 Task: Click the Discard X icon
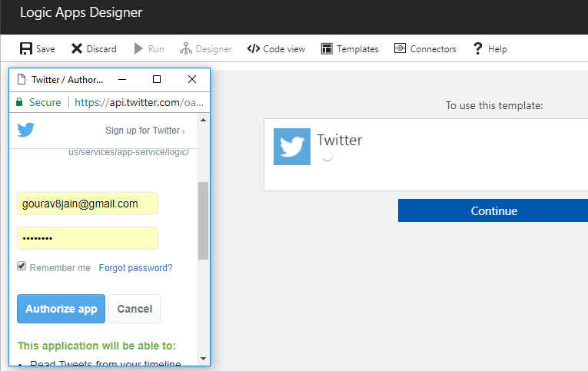pyautogui.click(x=77, y=48)
